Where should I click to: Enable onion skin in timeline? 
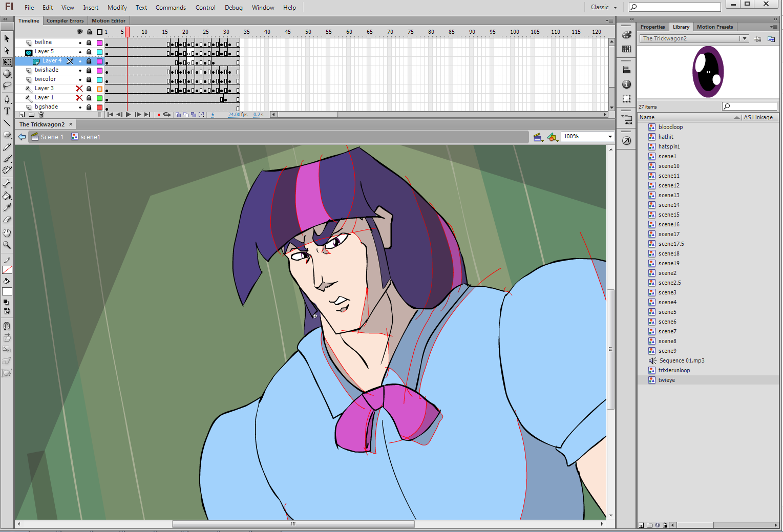tap(178, 115)
